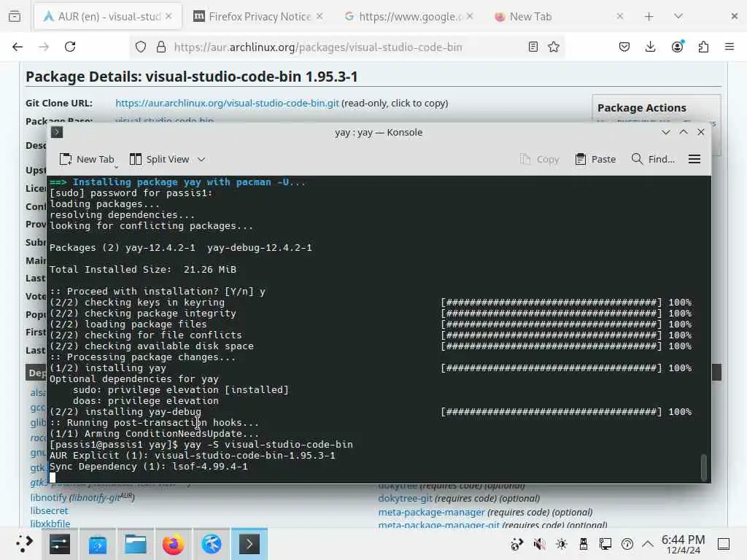This screenshot has width=747, height=560.
Task: Open Firefox tracking protection shield
Action: coord(141,47)
